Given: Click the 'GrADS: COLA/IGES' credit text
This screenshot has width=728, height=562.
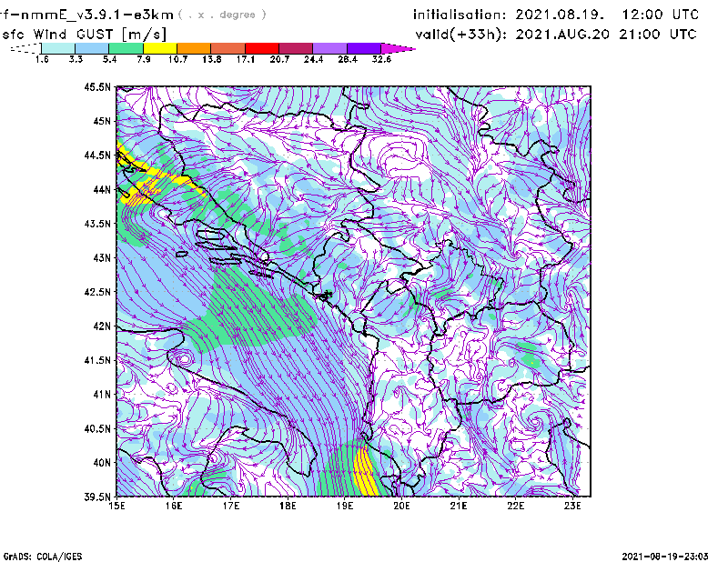Looking at the screenshot, I should tap(43, 557).
